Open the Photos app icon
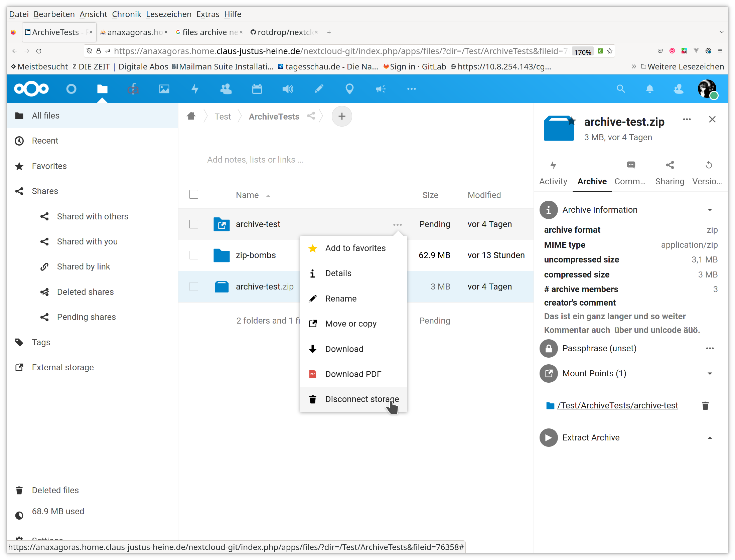Viewport: 735px width, 560px height. [x=164, y=89]
